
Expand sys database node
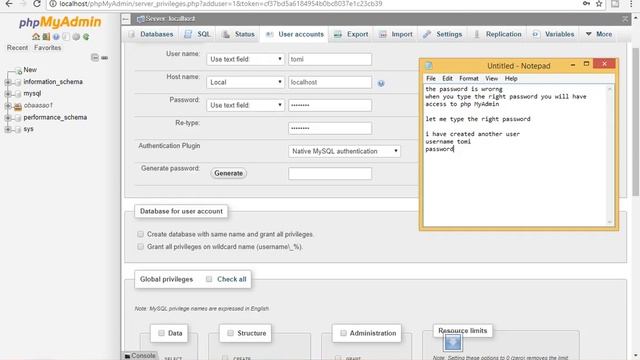click(8, 129)
